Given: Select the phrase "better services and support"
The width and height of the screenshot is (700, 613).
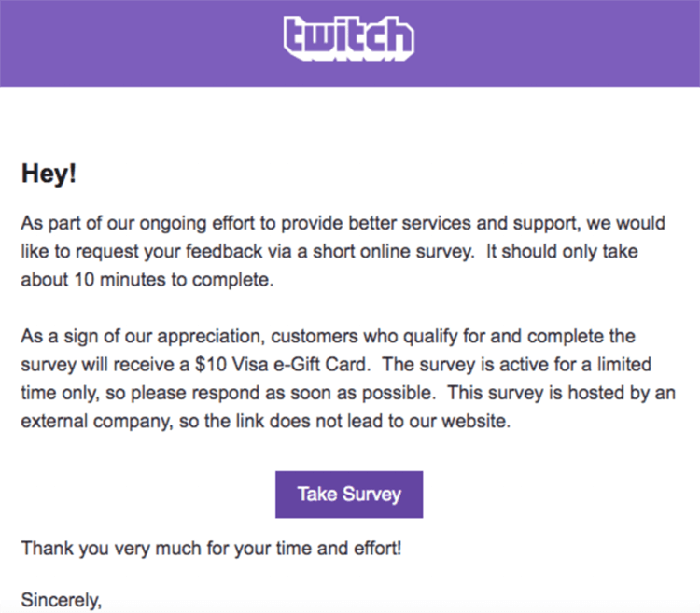Looking at the screenshot, I should [x=463, y=224].
